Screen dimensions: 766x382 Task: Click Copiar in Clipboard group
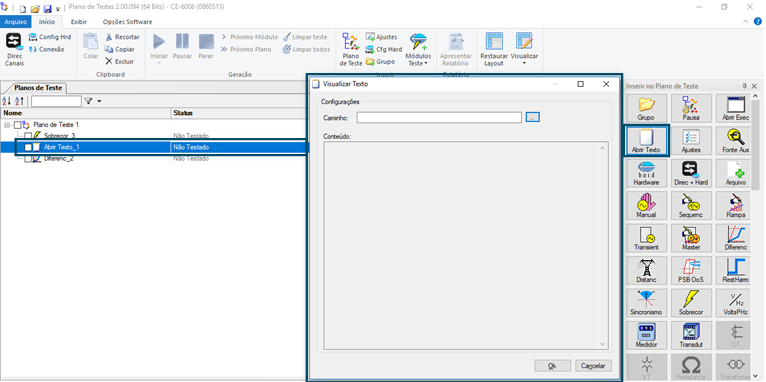click(120, 49)
